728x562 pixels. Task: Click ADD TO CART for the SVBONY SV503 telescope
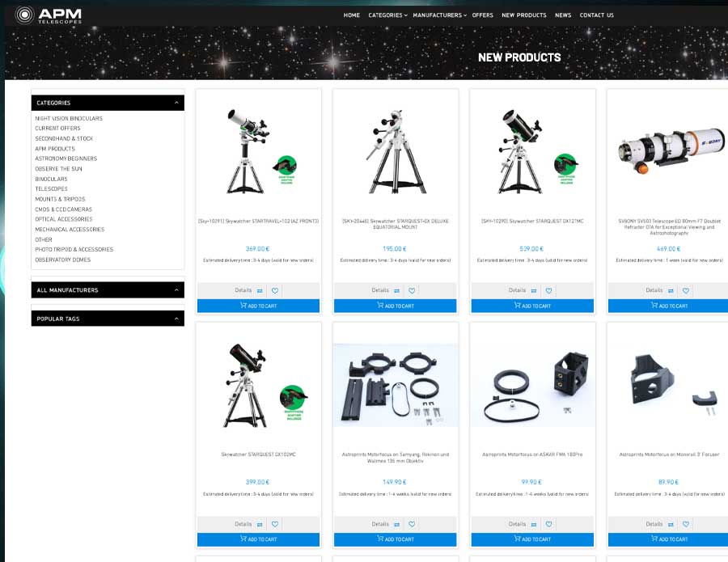tap(667, 306)
